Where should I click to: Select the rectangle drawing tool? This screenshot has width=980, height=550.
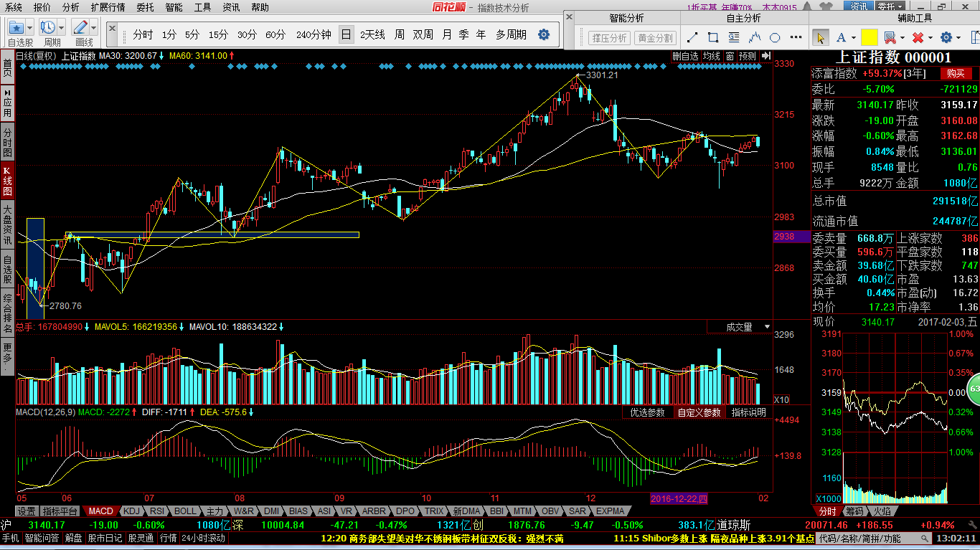tap(713, 37)
